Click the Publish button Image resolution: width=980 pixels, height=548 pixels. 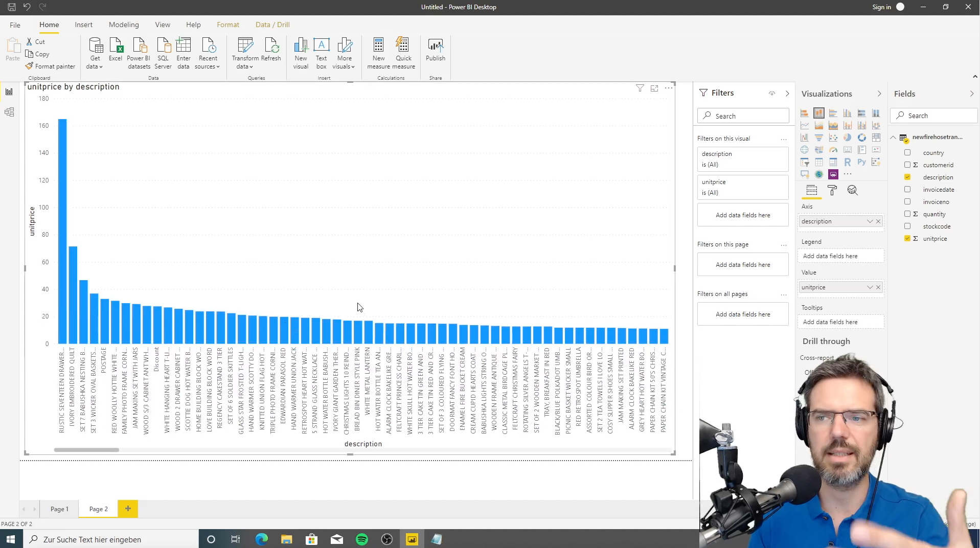436,50
